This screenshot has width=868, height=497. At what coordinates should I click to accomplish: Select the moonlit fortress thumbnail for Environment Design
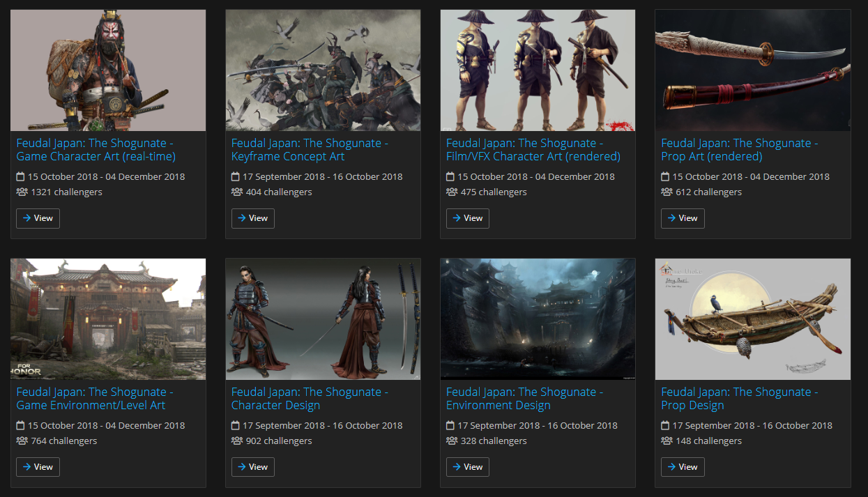coord(538,319)
